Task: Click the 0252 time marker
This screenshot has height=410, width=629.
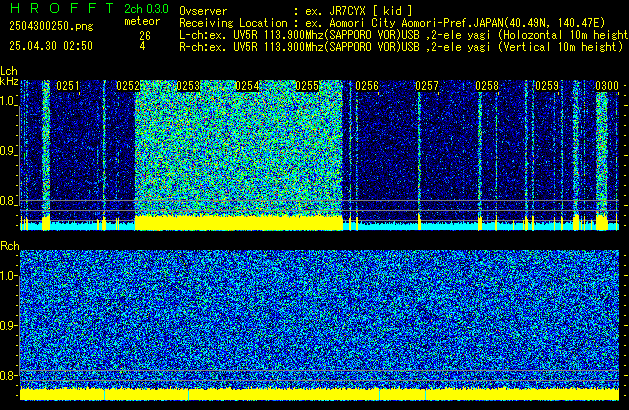Action: point(128,86)
